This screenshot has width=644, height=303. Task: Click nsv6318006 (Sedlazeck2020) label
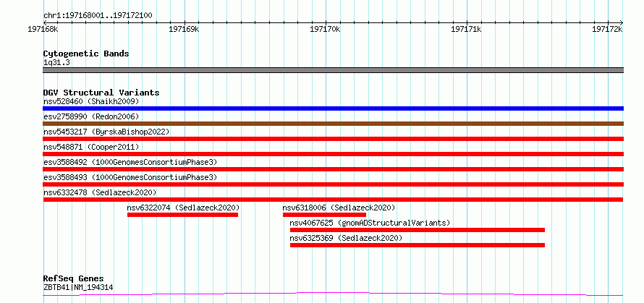(339, 208)
